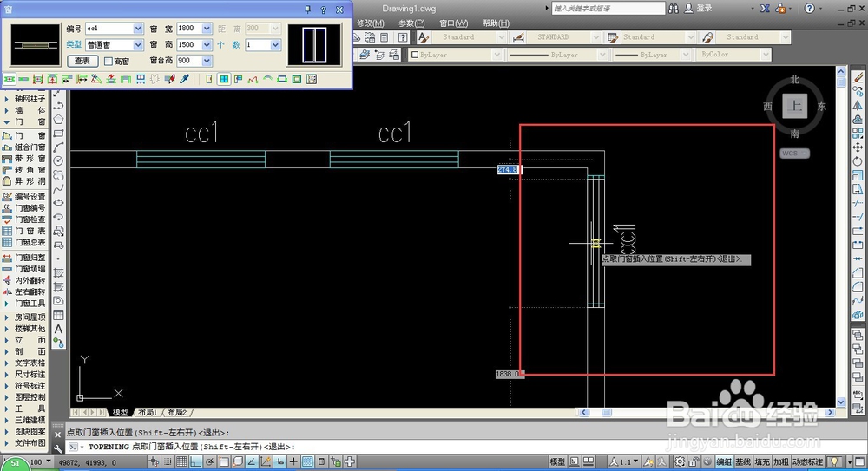Toggle the 高窗 checkbox
868x471 pixels.
pyautogui.click(x=108, y=62)
